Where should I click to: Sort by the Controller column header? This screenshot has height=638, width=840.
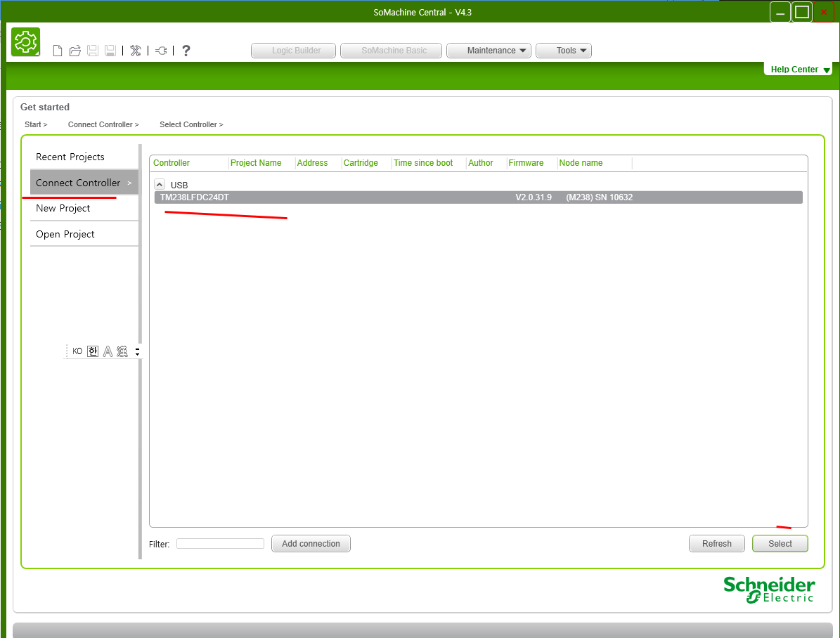[x=172, y=163]
